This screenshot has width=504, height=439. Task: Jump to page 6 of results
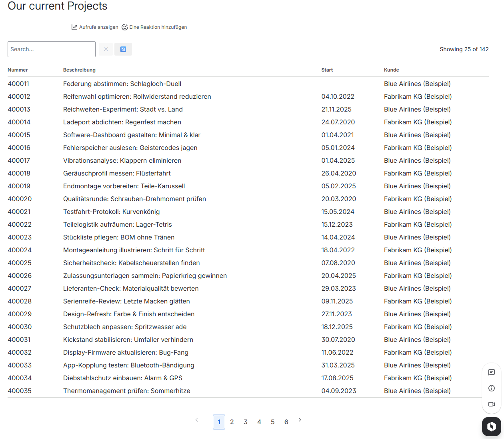click(x=286, y=422)
